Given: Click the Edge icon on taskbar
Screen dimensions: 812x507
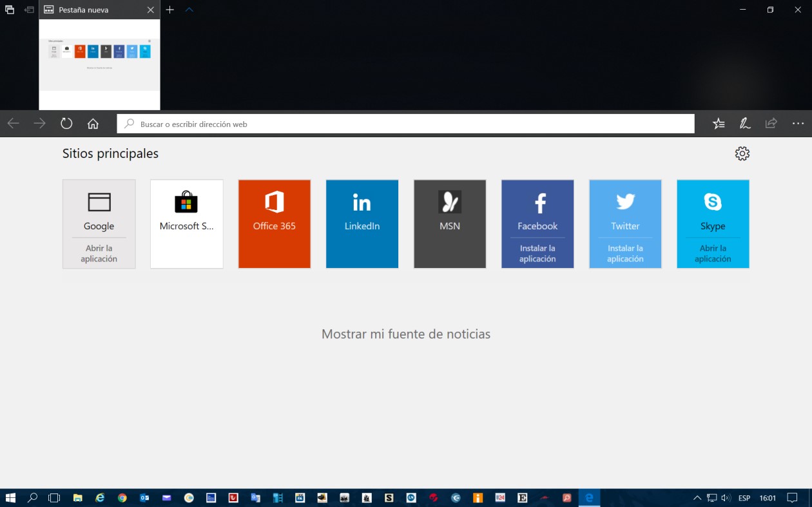Looking at the screenshot, I should [589, 497].
